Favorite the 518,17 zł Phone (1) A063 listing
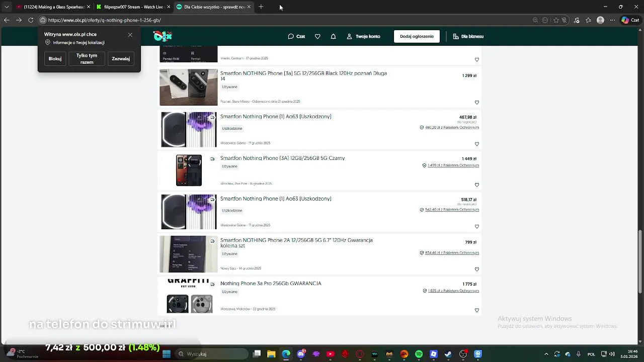This screenshot has width=644, height=362. (477, 226)
